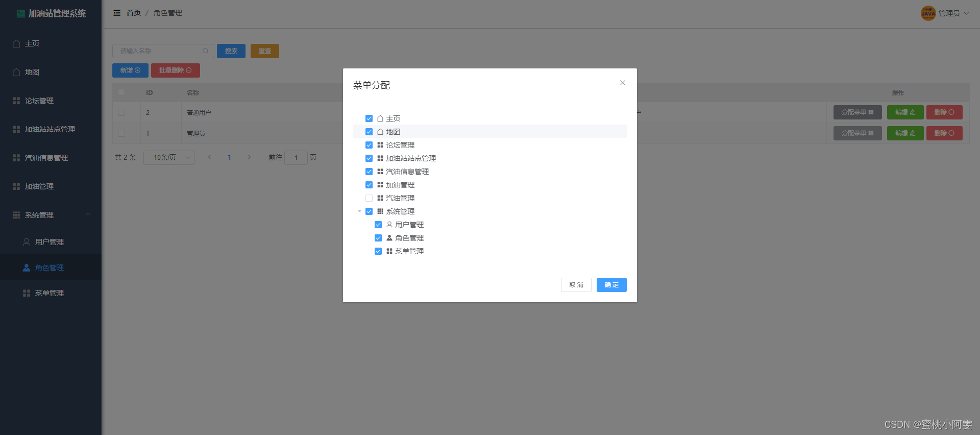Click 分配菜单 for 普通用户 row
This screenshot has width=980, height=435.
point(857,112)
